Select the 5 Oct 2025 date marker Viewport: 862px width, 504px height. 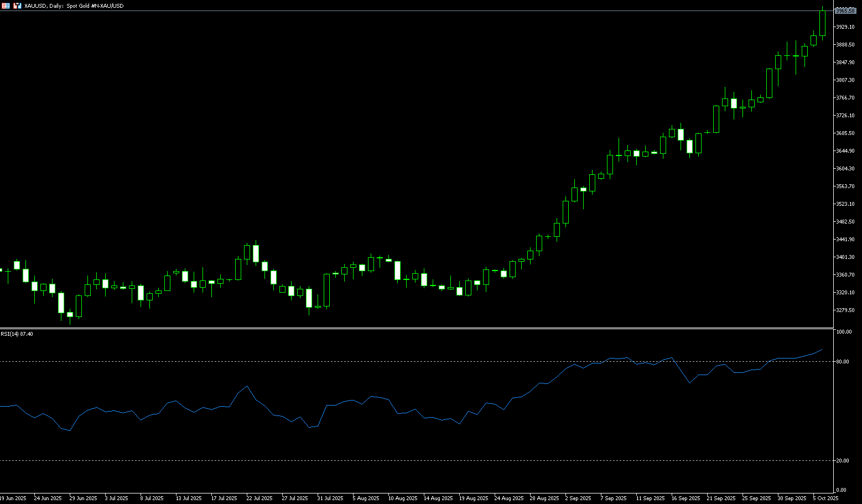click(825, 498)
